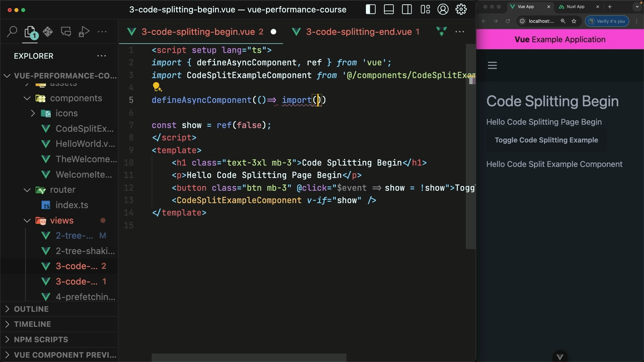Expand the OUTLINE section
This screenshot has width=644, height=362.
pos(59,309)
